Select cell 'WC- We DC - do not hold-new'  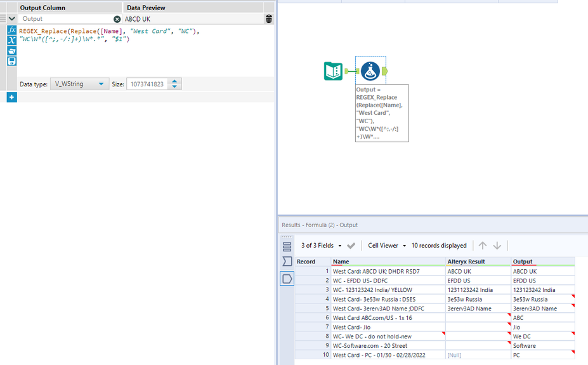coord(388,336)
